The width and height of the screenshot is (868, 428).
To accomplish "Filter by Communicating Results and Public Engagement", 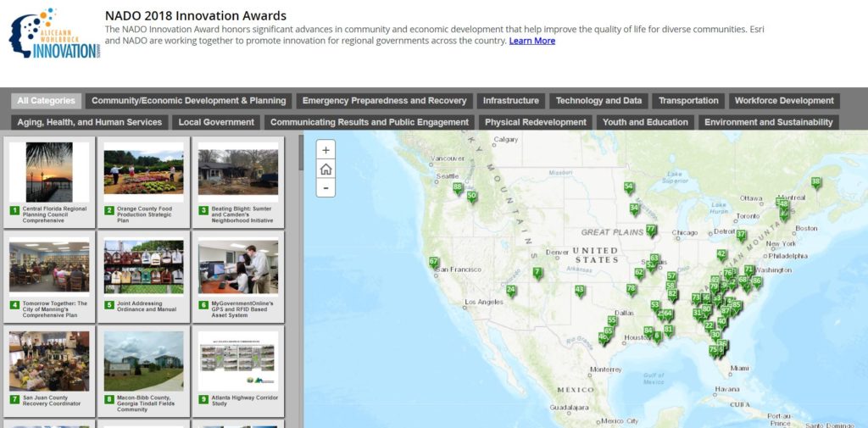I will coord(370,122).
